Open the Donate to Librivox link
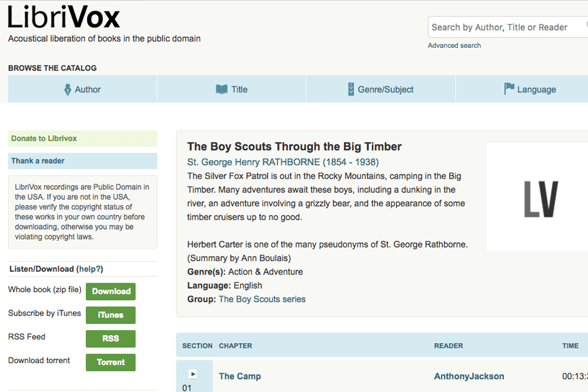 (44, 138)
